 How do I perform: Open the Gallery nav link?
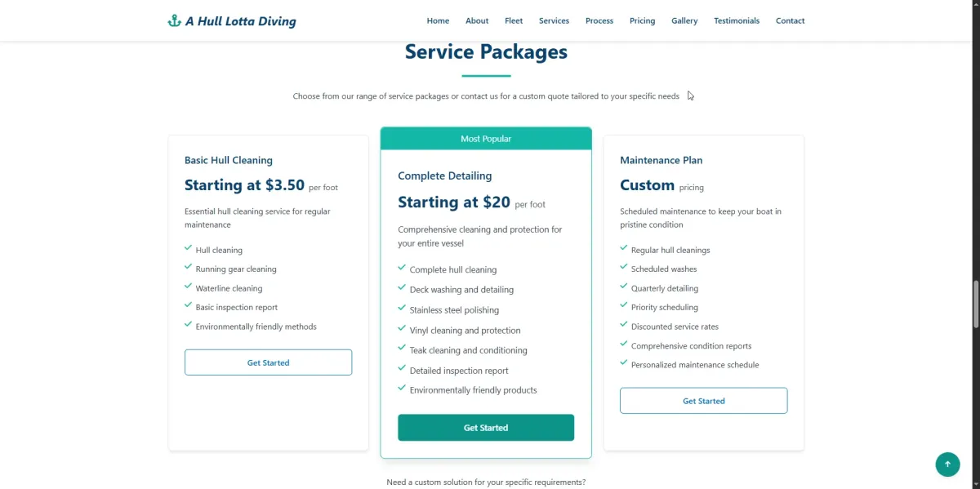coord(684,21)
